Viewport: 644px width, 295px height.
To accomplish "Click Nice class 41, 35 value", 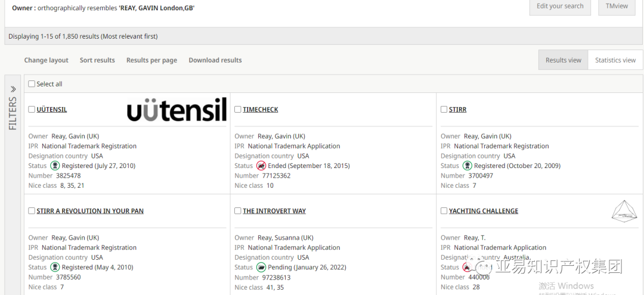I will [x=275, y=287].
